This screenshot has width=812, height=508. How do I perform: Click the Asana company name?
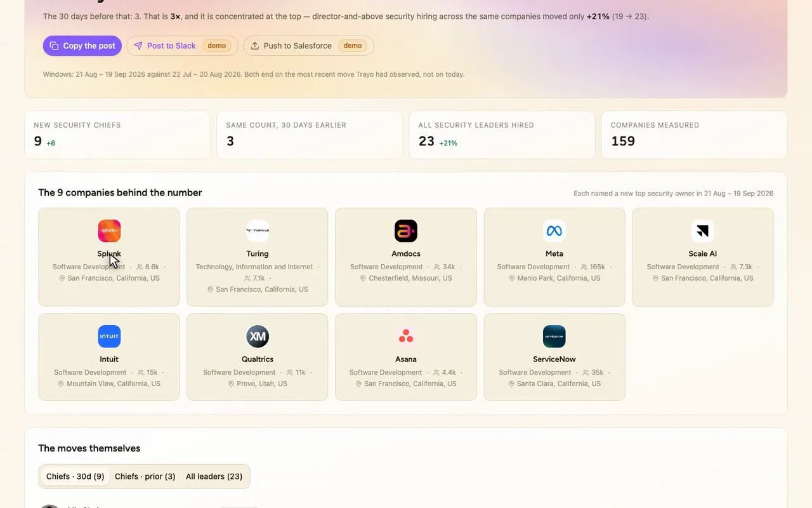click(406, 359)
